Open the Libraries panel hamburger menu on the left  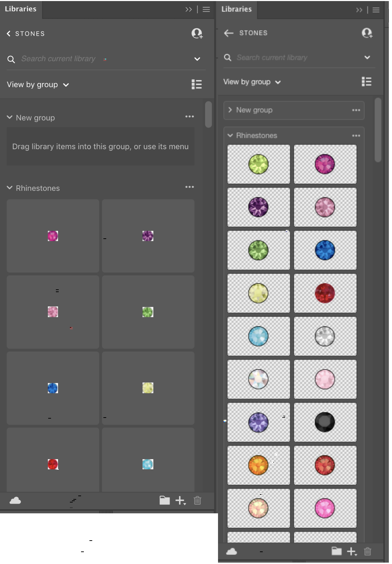click(206, 9)
